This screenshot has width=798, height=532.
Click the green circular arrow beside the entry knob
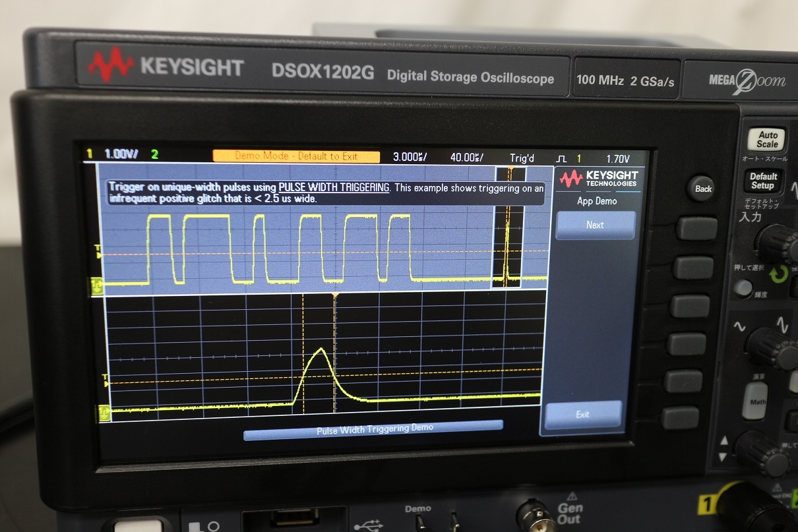[x=780, y=274]
